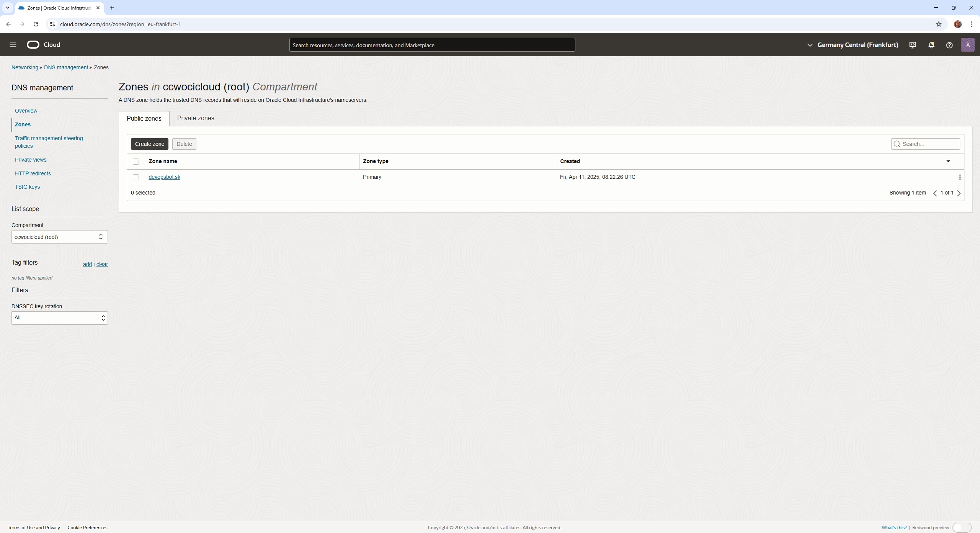Click clear tag filters link
The width and height of the screenshot is (980, 533).
pyautogui.click(x=102, y=264)
